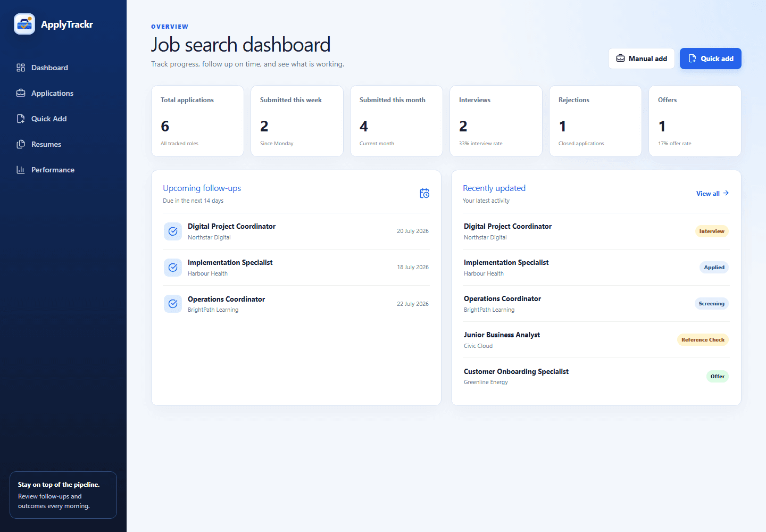Open Junior Business Analyst in Recently updated
This screenshot has width=766, height=532.
(596, 340)
